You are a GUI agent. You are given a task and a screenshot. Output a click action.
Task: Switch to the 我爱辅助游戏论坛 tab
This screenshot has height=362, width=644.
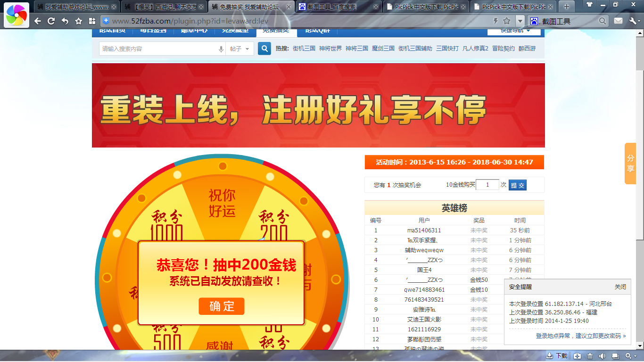[77, 7]
